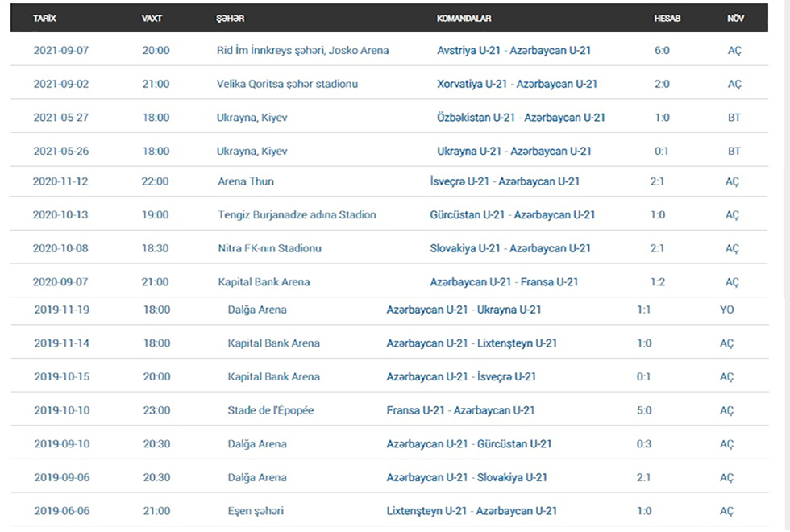Open Lixtenşteyn U-21 - Azərbaycan U-21 match
Screen dimensions: 790x532
click(472, 511)
